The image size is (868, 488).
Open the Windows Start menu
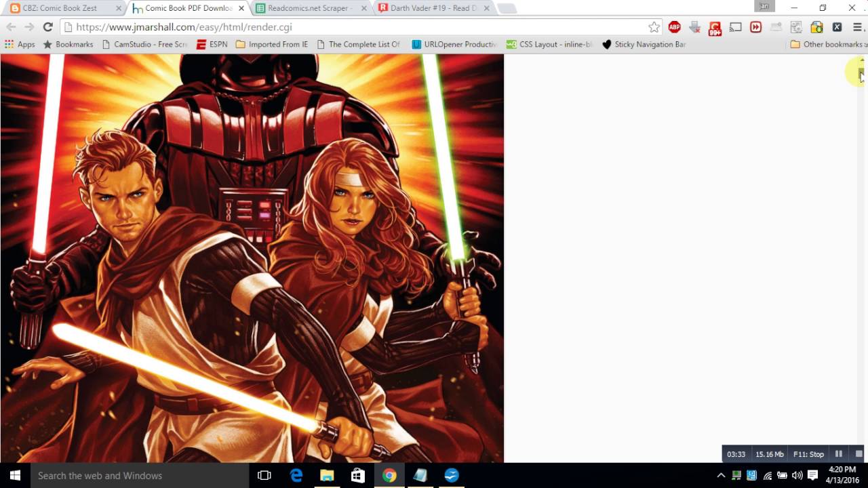(16, 475)
